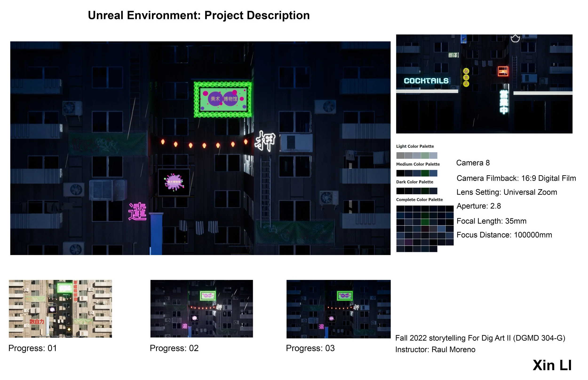
Task: Pick the green swatch in Light Color Palette
Action: (425, 155)
